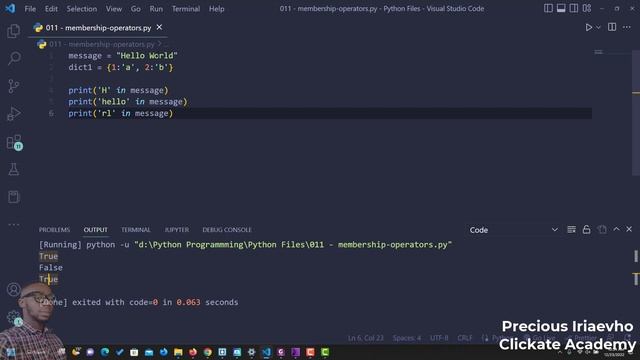Click the CRLF line ending status entry
Image resolution: width=640 pixels, height=360 pixels.
tap(464, 338)
